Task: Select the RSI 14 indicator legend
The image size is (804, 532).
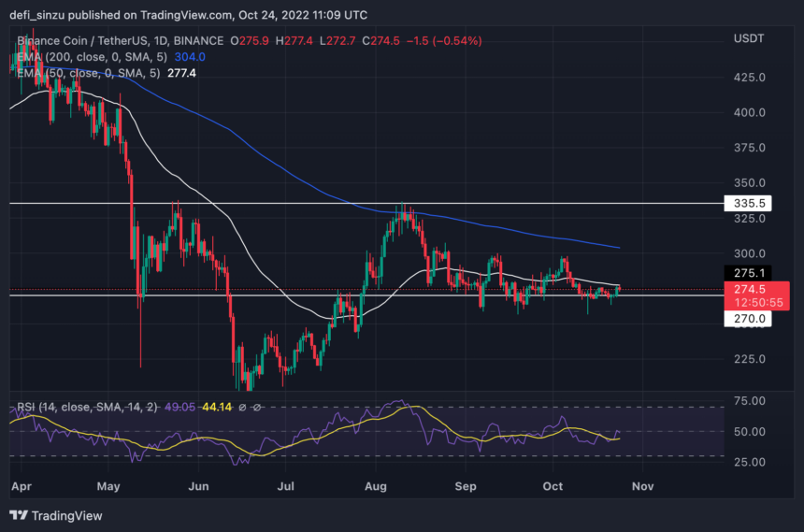Action: 87,407
